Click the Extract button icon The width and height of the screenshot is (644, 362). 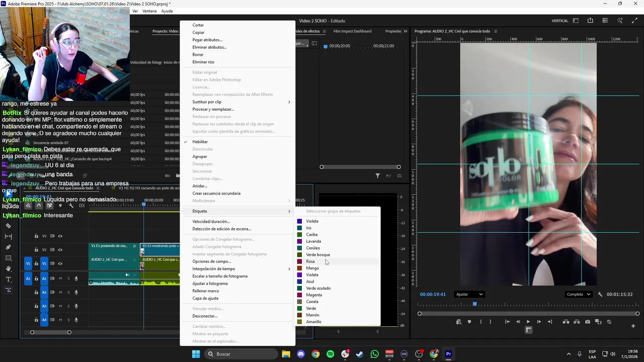(x=577, y=322)
